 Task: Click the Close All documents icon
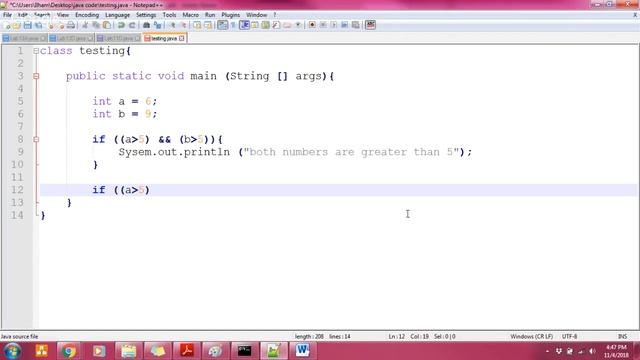tap(61, 25)
